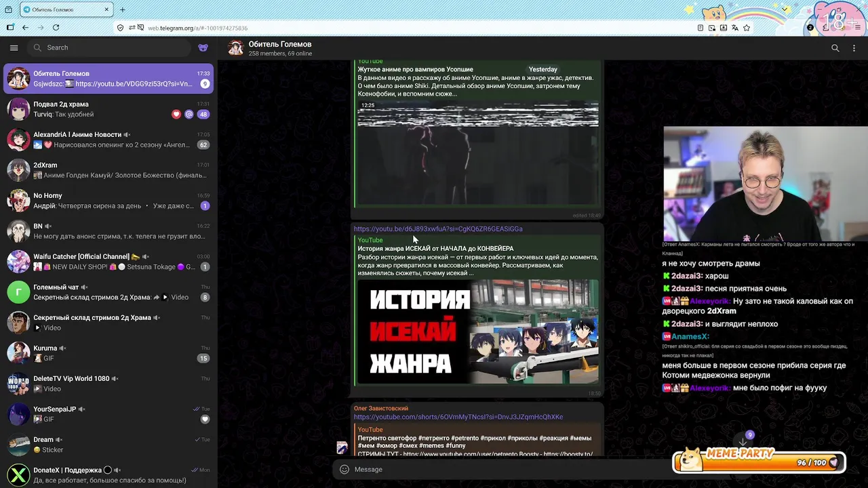Click the heart reaction badge on Подвал 2д храма

[x=176, y=115]
